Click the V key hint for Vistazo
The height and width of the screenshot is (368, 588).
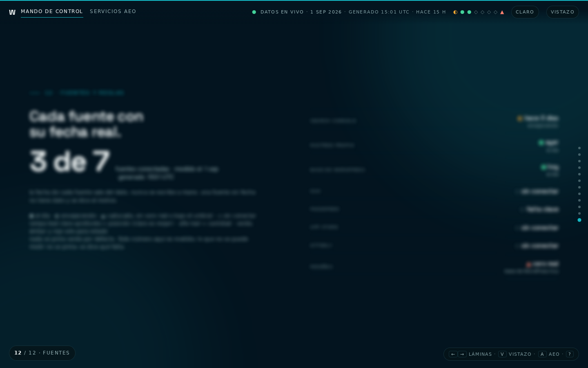click(x=502, y=354)
